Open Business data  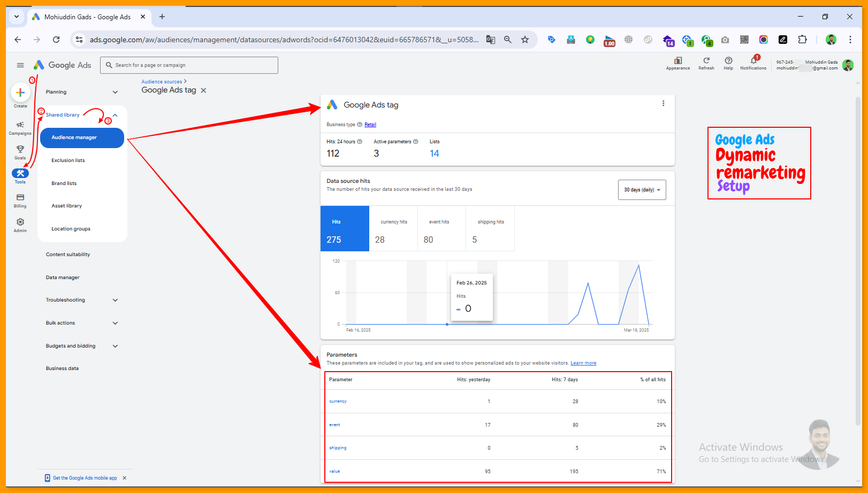[x=62, y=368]
